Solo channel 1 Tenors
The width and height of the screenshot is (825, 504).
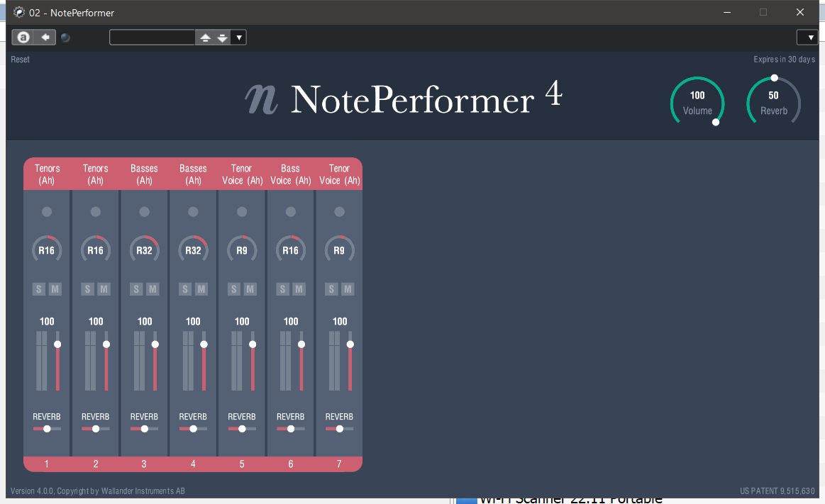[38, 289]
